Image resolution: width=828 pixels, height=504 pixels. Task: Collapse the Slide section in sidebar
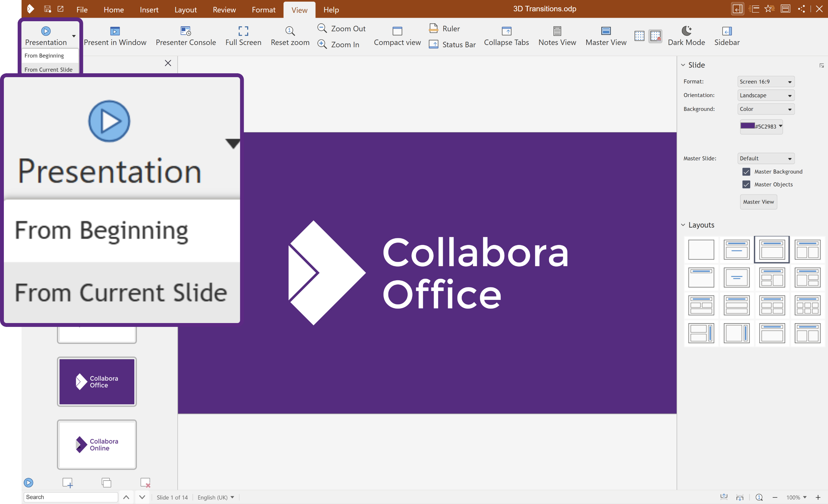pos(683,65)
